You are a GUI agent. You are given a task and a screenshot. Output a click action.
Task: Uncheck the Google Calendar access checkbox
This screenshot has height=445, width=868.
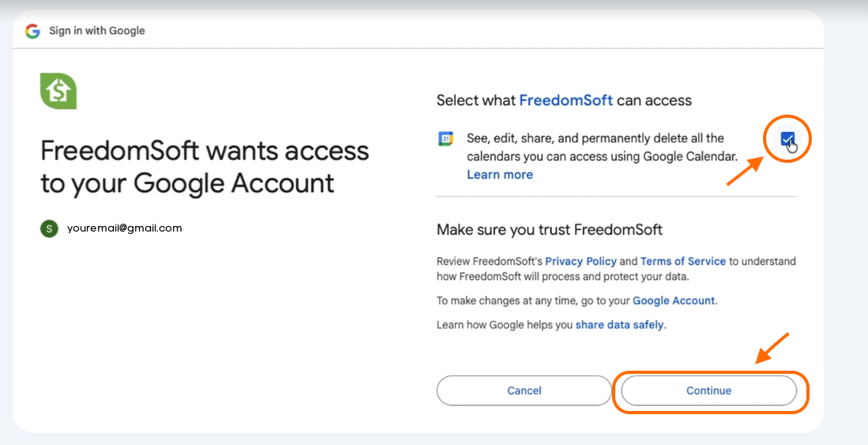pyautogui.click(x=787, y=140)
